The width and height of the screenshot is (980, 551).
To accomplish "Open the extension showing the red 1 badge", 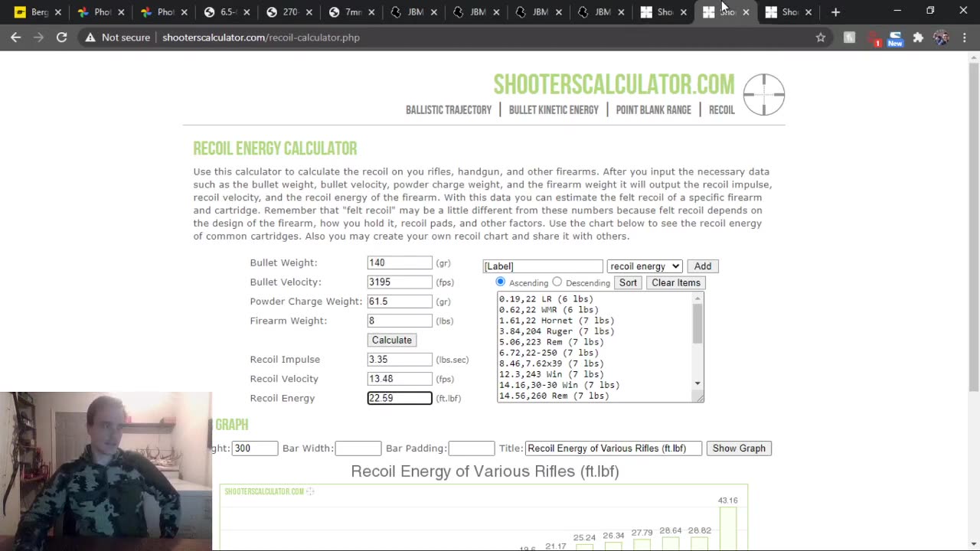I will pos(873,37).
